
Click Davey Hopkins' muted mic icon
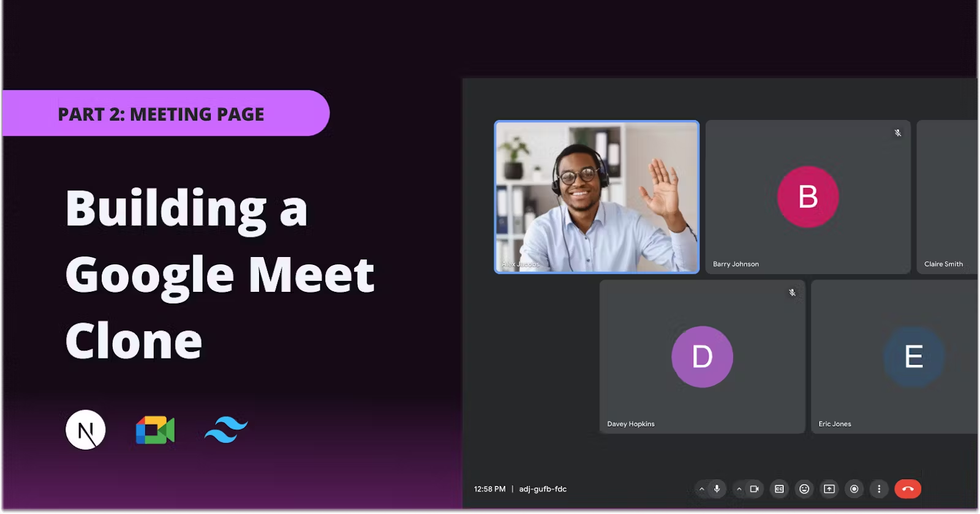coord(792,292)
